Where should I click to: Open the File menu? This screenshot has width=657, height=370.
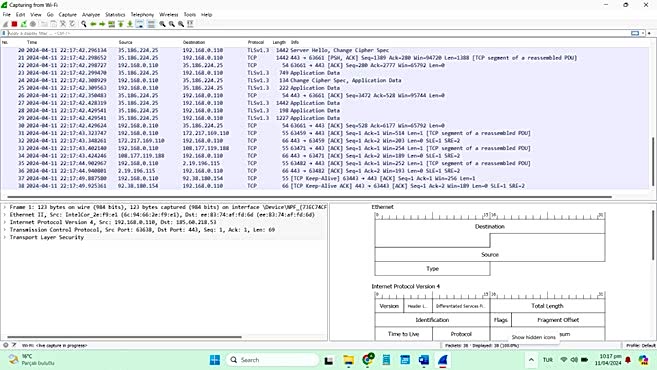[x=7, y=14]
